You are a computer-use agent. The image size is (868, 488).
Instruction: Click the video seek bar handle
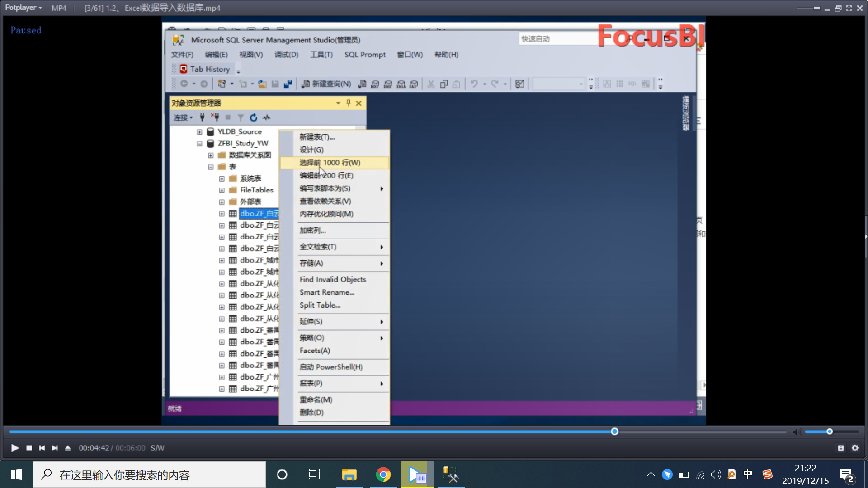coord(614,432)
